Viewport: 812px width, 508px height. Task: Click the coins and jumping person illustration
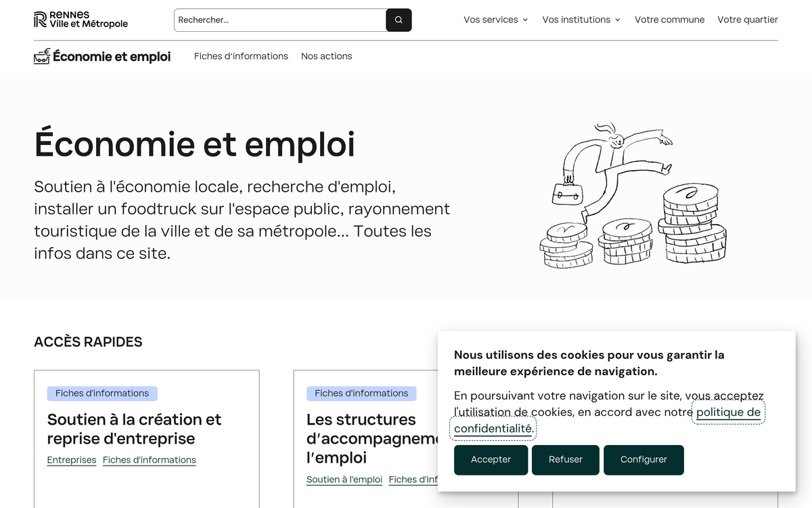[x=631, y=196]
